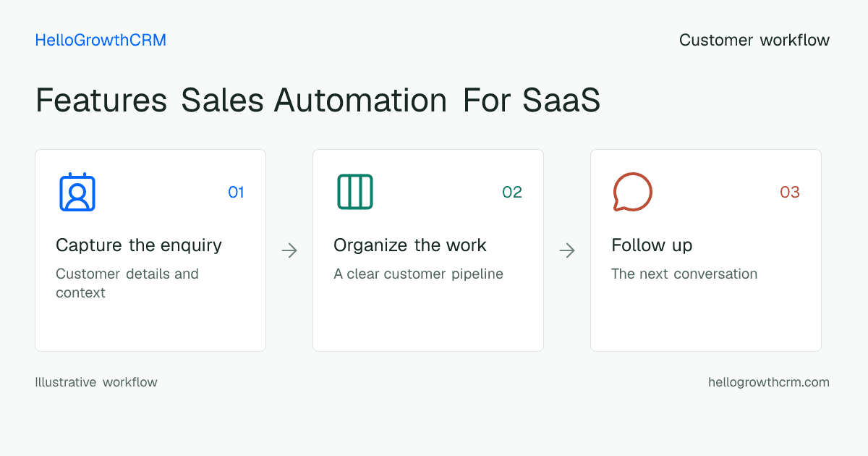The width and height of the screenshot is (868, 456).
Task: Visit the hellogrowthcrm.com link
Action: tap(769, 382)
